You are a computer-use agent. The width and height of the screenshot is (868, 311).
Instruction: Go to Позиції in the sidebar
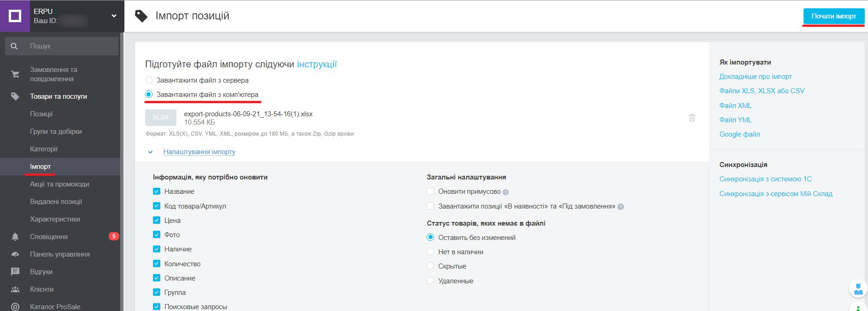pos(41,114)
